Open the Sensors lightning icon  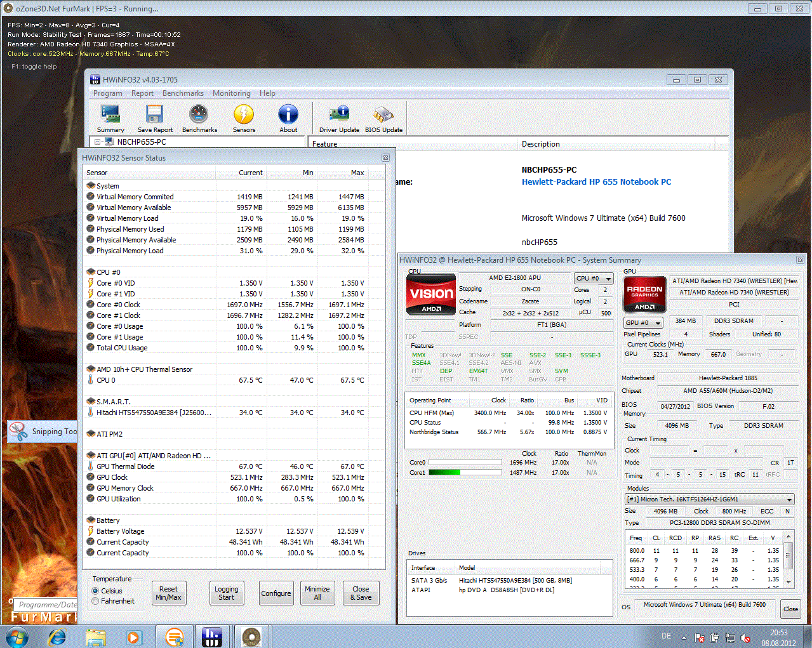coord(244,119)
